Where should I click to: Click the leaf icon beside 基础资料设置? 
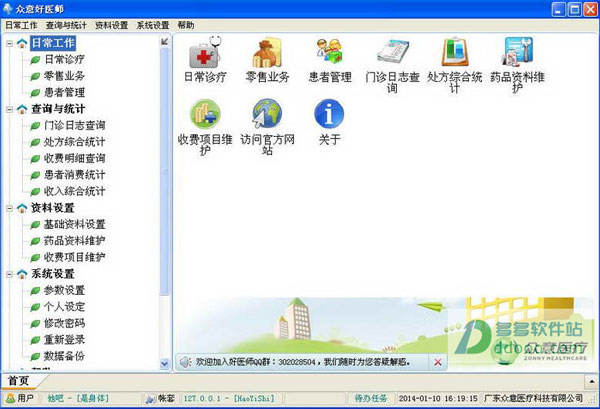point(35,225)
